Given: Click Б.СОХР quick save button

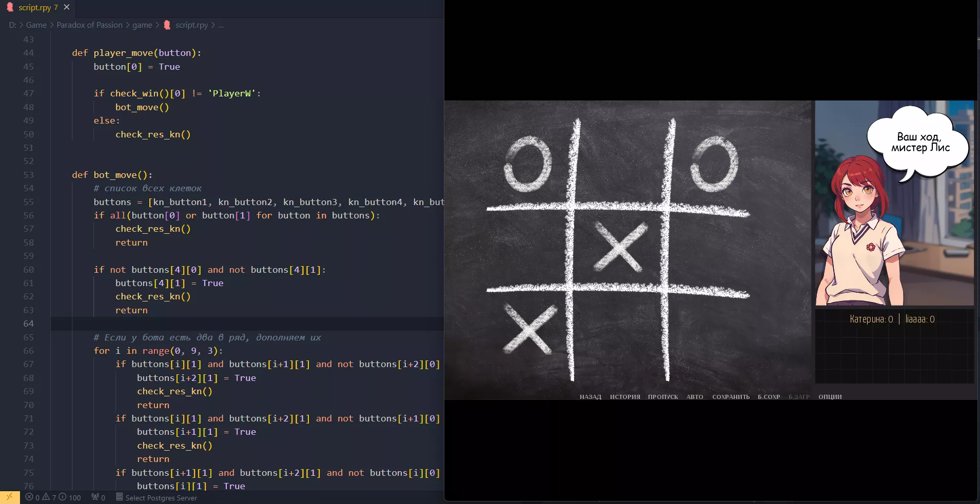Looking at the screenshot, I should 769,397.
